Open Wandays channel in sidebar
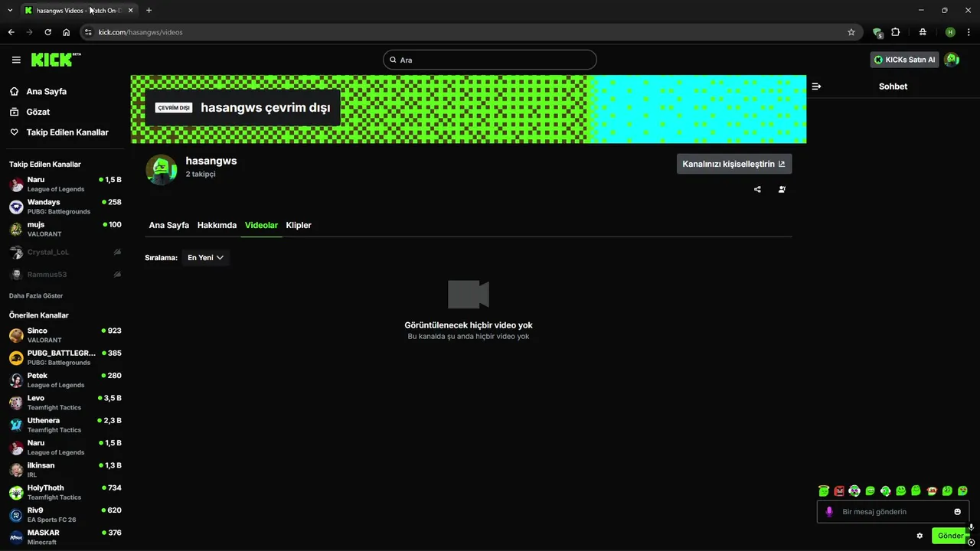The width and height of the screenshot is (980, 551). tap(65, 207)
